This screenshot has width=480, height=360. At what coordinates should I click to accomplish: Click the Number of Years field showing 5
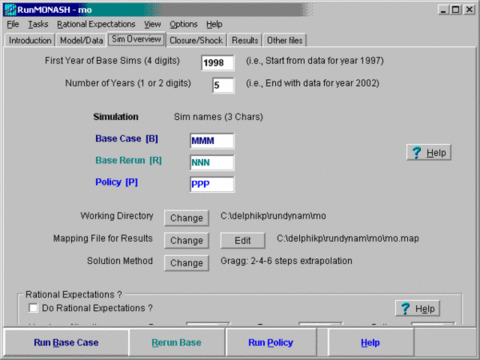(223, 85)
